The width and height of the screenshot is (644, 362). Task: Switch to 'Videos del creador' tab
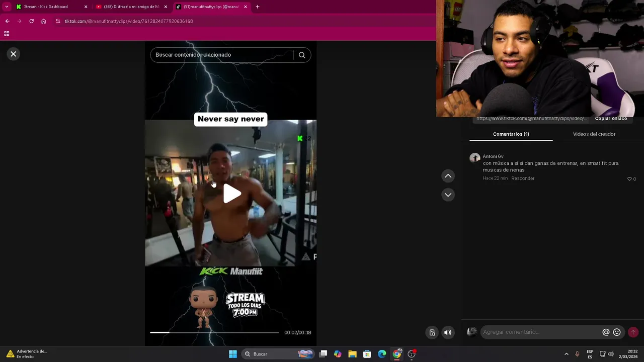(594, 134)
